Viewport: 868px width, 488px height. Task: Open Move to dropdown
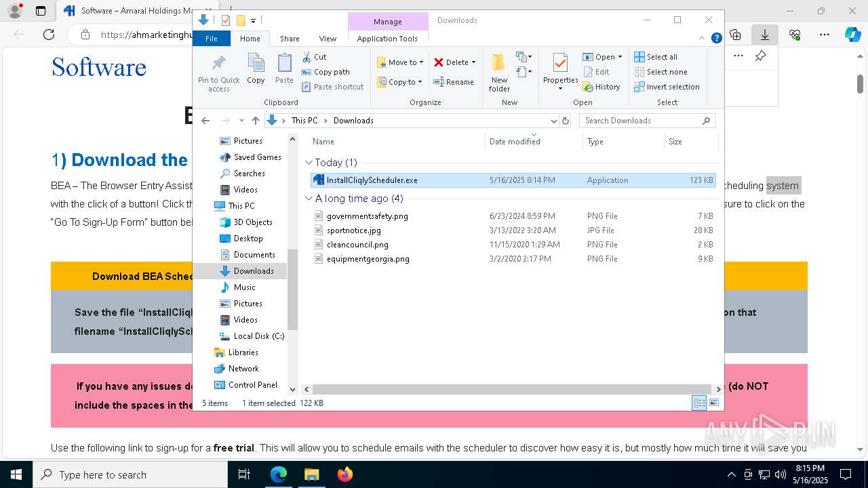(x=400, y=62)
